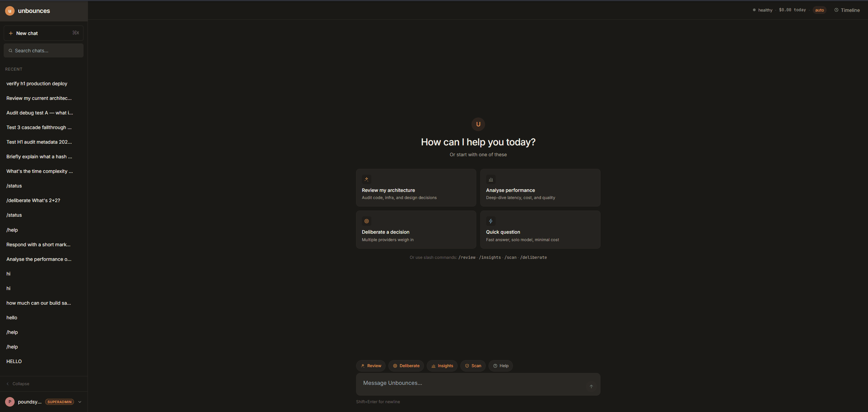
Task: Click the 'healthy' status label
Action: pos(765,10)
